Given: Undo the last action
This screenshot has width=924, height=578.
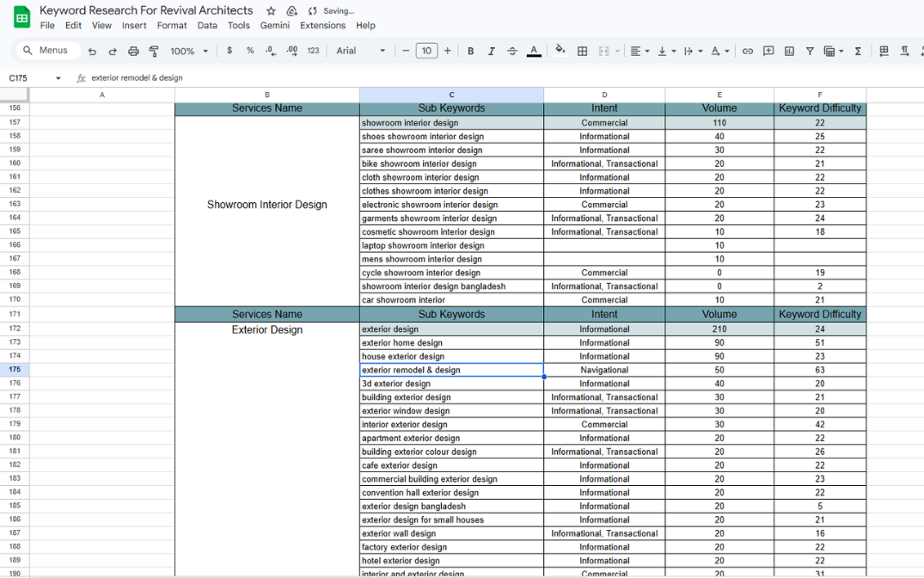Looking at the screenshot, I should pyautogui.click(x=92, y=52).
